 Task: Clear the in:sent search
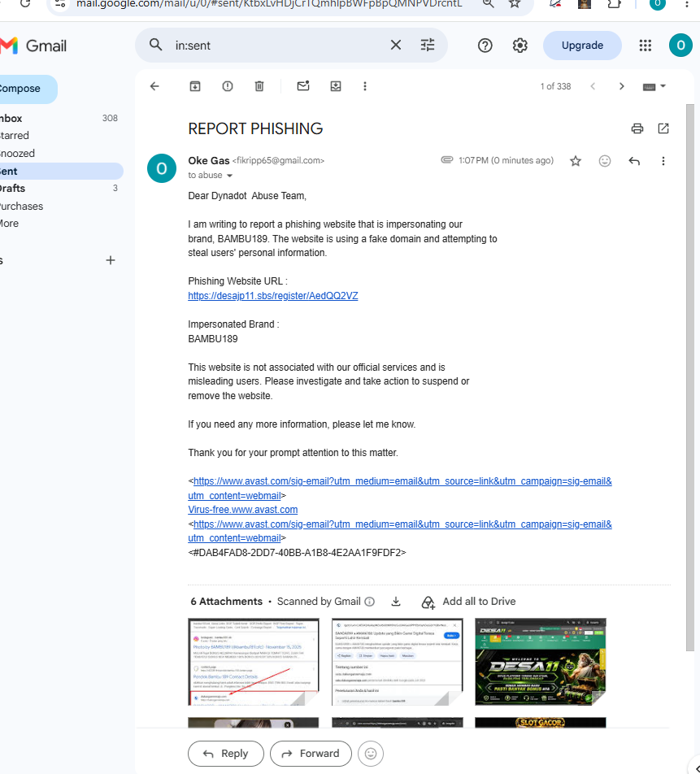(396, 46)
